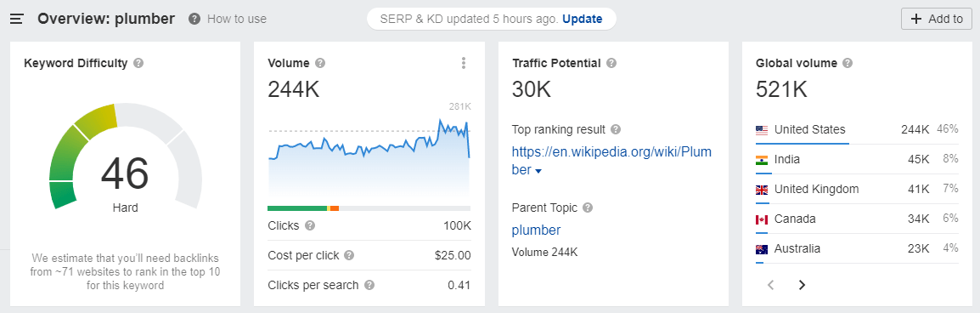Open the plumber parent topic link
This screenshot has height=313, width=980.
(536, 230)
